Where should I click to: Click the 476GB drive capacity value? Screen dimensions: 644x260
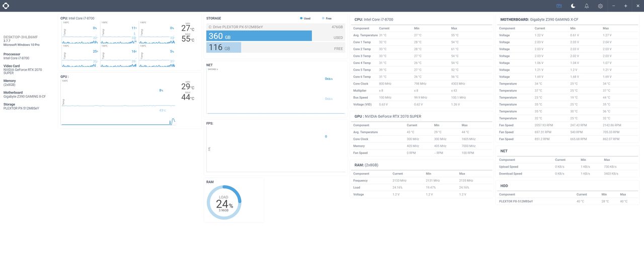point(337,27)
